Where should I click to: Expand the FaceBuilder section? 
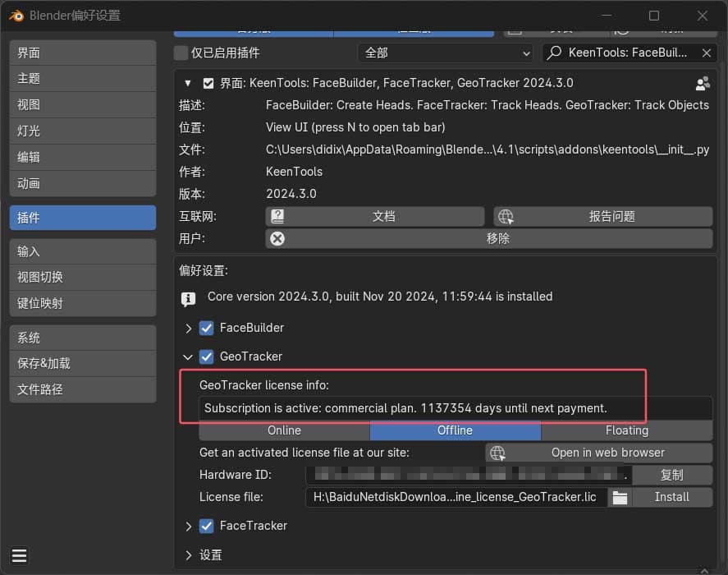(188, 329)
